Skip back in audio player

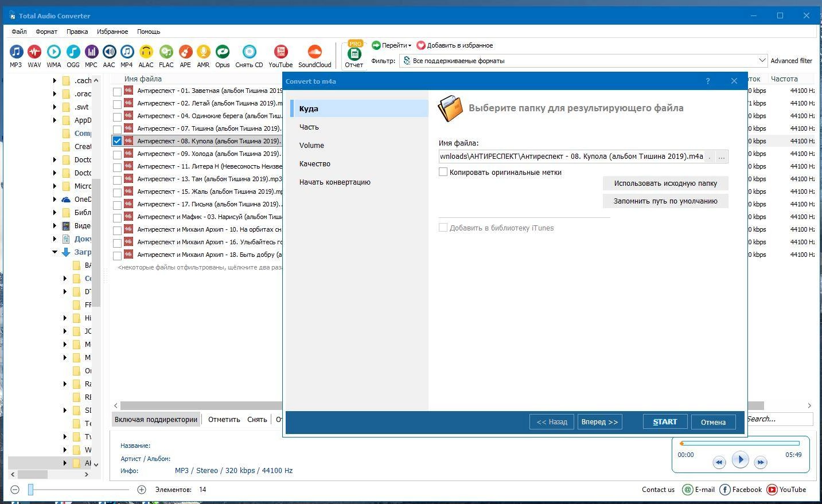(x=719, y=462)
